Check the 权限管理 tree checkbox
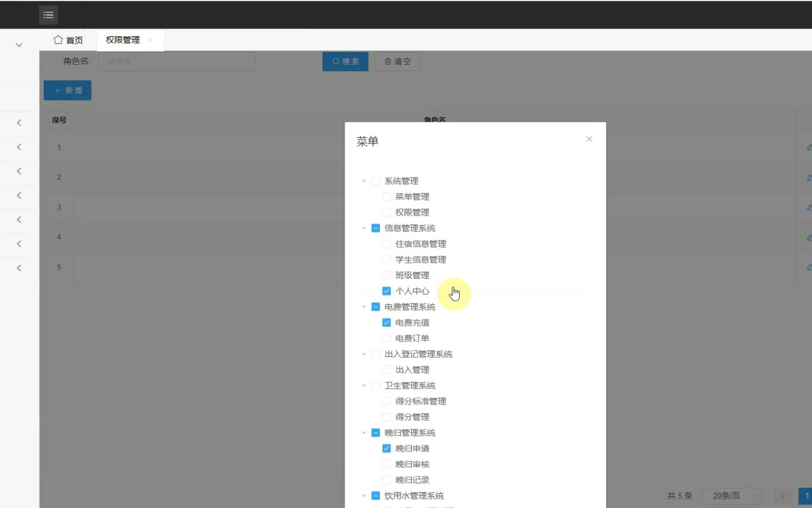The height and width of the screenshot is (508, 812). pyautogui.click(x=386, y=213)
